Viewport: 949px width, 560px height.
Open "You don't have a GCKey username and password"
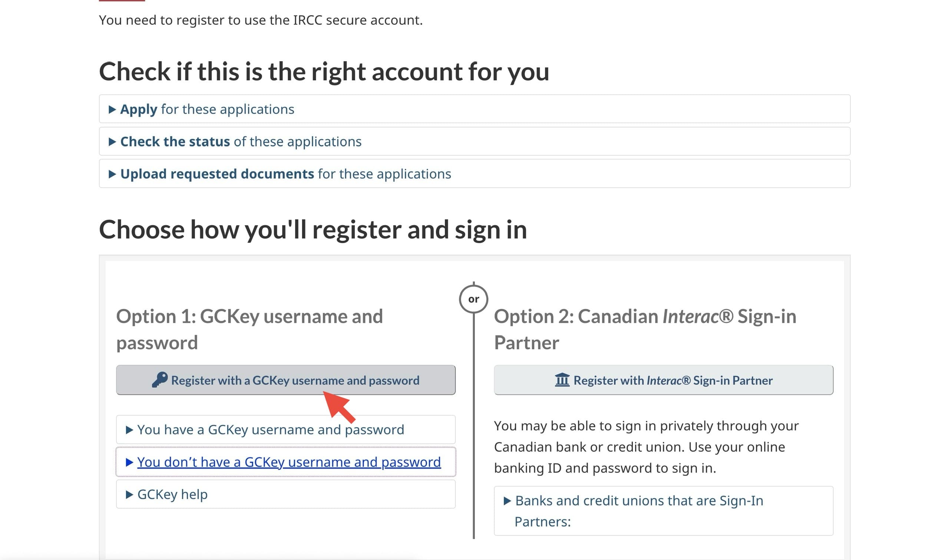pyautogui.click(x=288, y=462)
